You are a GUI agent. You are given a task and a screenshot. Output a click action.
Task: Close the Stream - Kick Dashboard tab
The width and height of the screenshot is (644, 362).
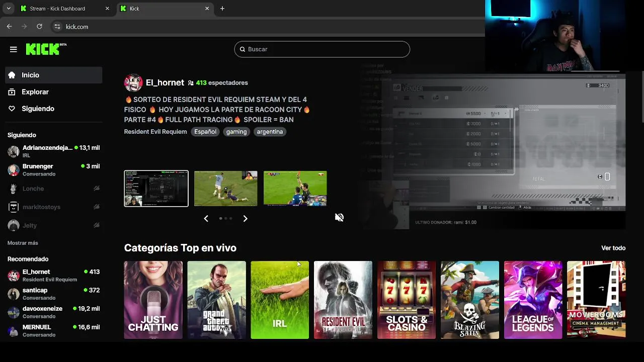(107, 9)
